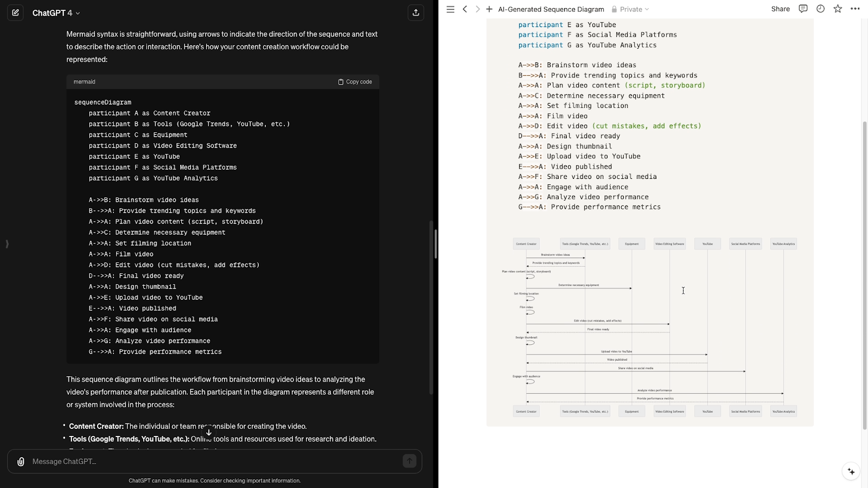Click the share chat upload icon
868x488 pixels.
pos(416,12)
